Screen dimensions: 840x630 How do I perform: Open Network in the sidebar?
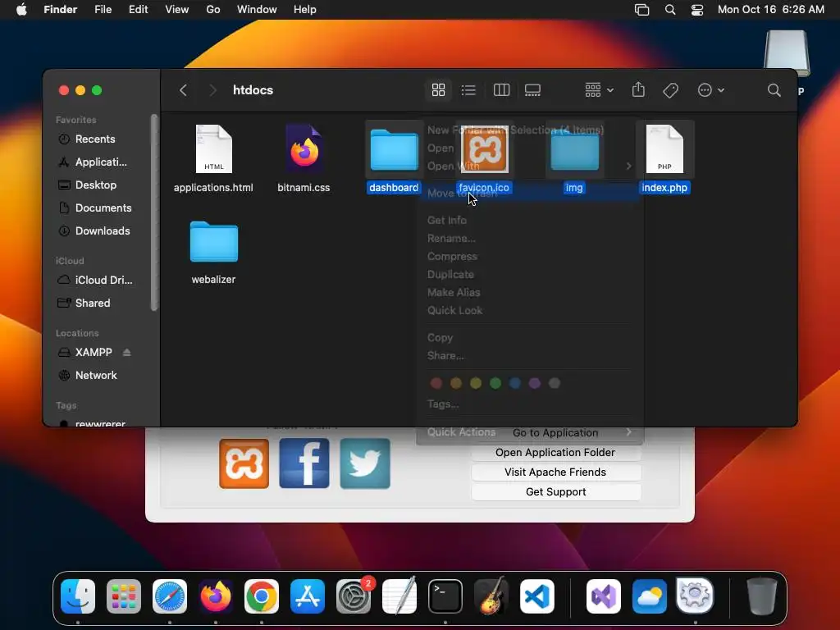pyautogui.click(x=96, y=376)
